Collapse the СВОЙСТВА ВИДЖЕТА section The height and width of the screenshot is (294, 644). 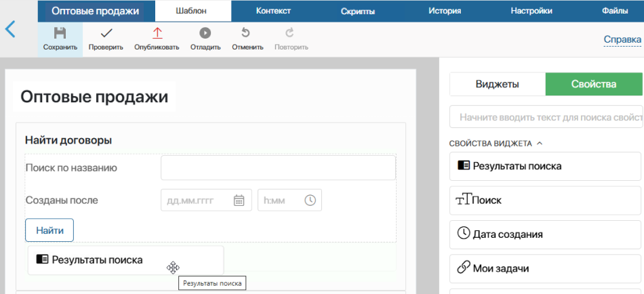496,144
